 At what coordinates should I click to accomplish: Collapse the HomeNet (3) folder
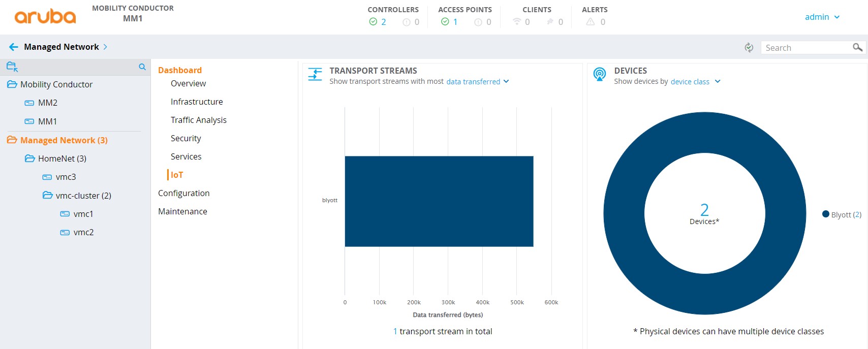tap(30, 158)
